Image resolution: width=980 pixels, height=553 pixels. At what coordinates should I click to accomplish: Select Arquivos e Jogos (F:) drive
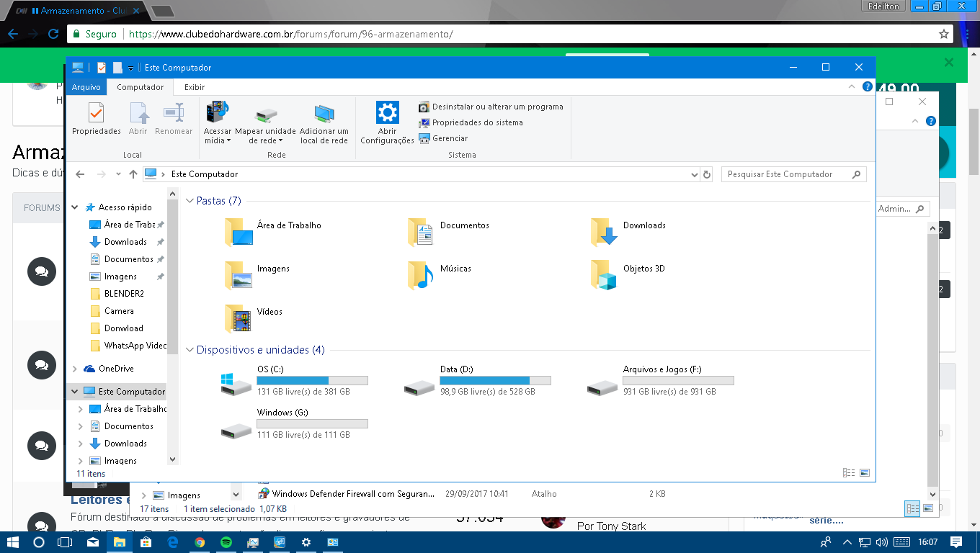(660, 382)
